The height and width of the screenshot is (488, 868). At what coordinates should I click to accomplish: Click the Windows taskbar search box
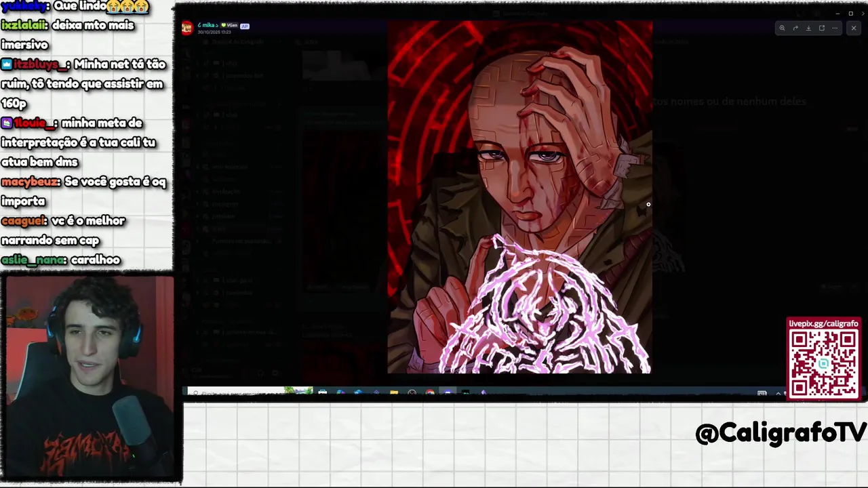[x=250, y=392]
